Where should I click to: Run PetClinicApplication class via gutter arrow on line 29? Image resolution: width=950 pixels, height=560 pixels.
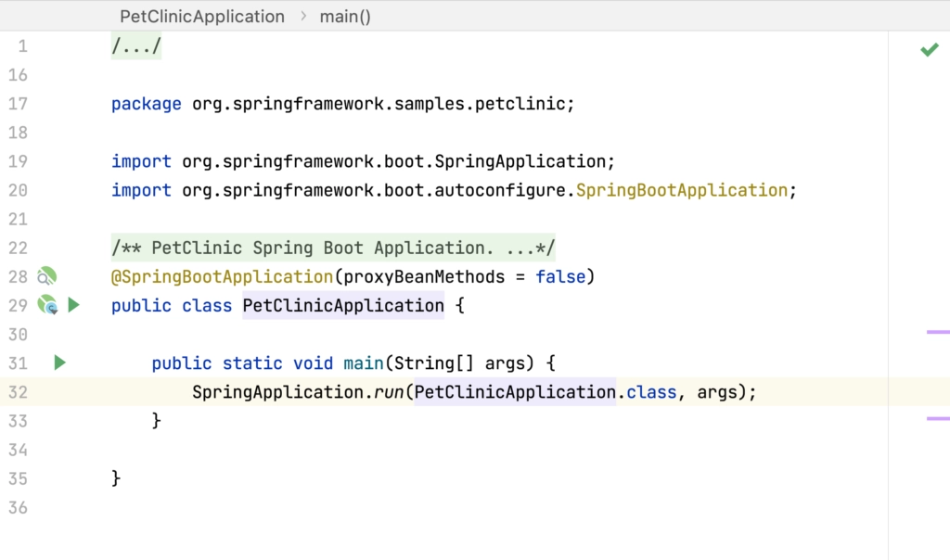(x=73, y=304)
